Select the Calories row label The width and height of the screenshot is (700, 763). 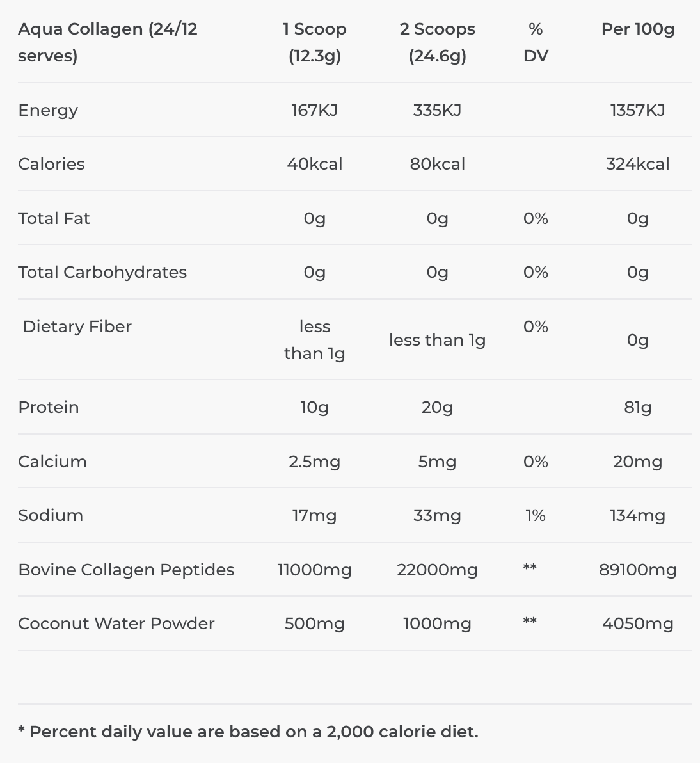point(51,164)
